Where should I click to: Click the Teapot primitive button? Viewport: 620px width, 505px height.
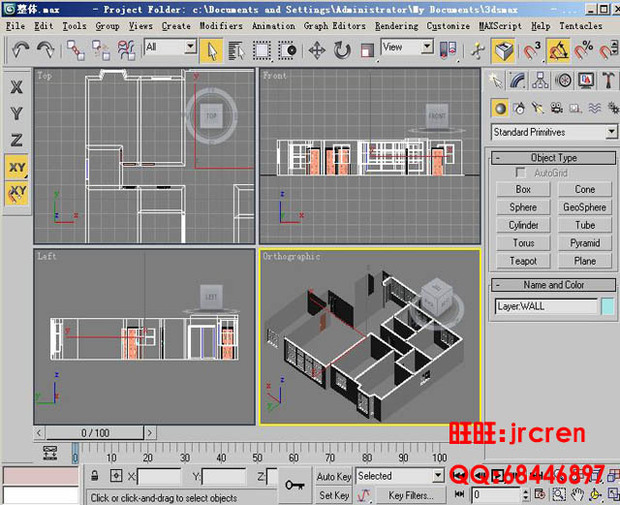523,261
